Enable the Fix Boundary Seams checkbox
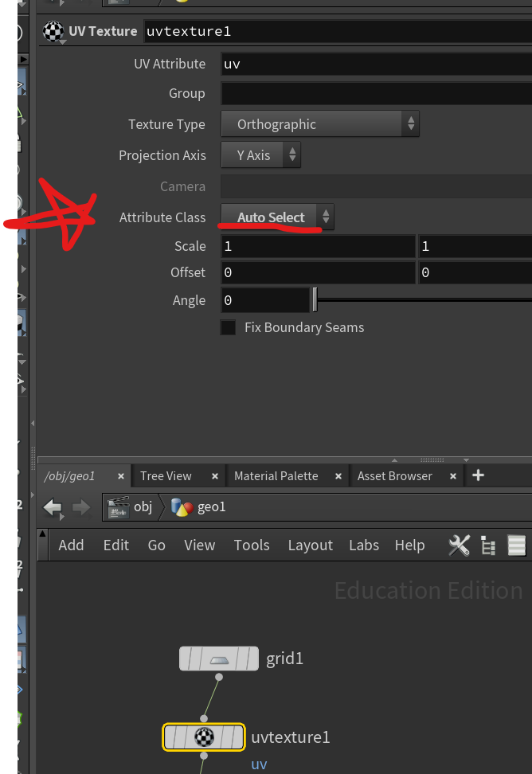This screenshot has width=532, height=774. pyautogui.click(x=228, y=328)
